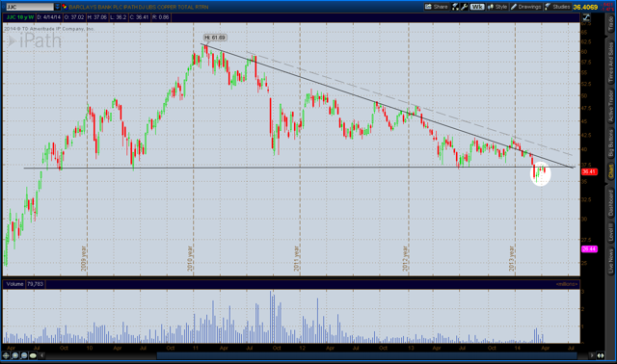Zoom out with the minus magnifier icon
This screenshot has width=617, height=364.
(24, 355)
